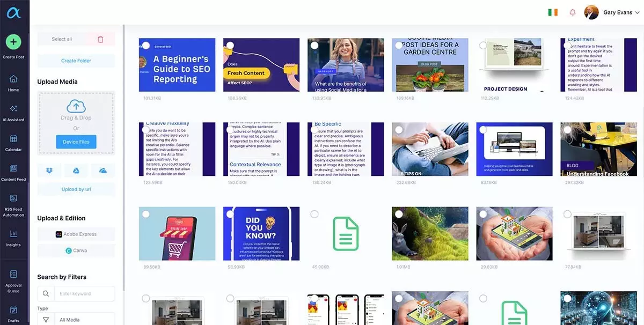
Task: Click the Select all button
Action: click(x=62, y=39)
